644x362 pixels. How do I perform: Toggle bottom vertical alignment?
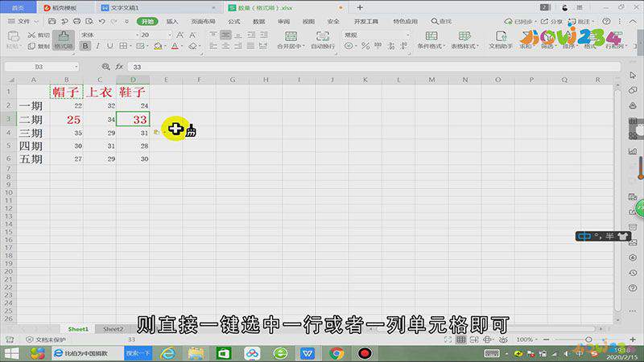click(238, 35)
